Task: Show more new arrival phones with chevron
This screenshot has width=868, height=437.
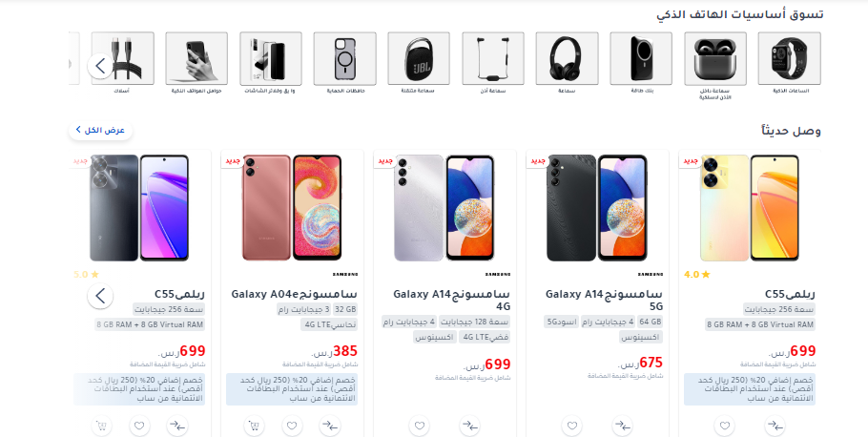Action: click(x=100, y=296)
